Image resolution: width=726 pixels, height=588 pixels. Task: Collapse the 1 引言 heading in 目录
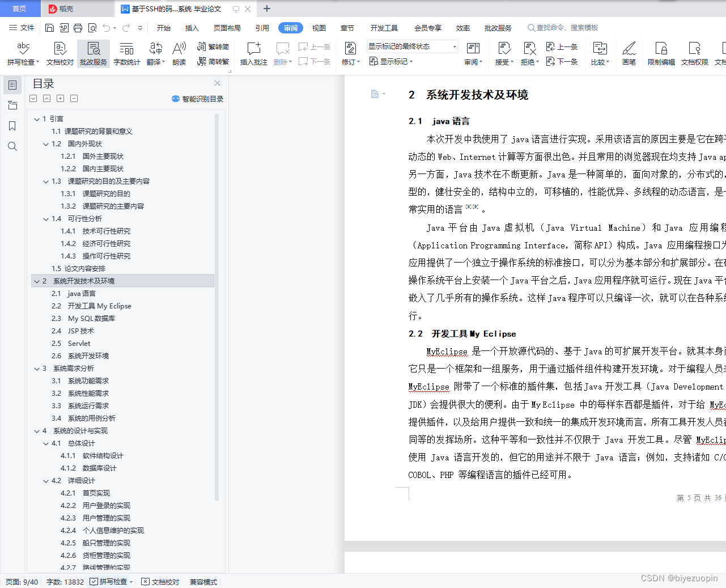(x=36, y=119)
